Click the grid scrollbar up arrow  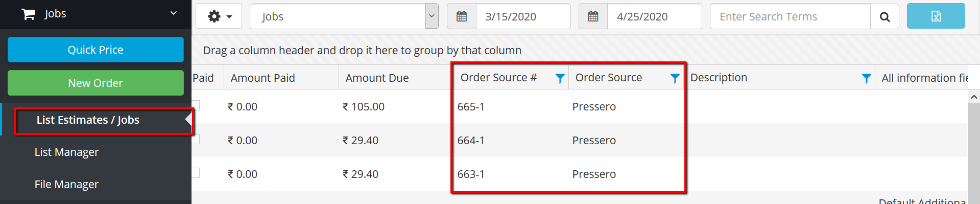(x=974, y=97)
